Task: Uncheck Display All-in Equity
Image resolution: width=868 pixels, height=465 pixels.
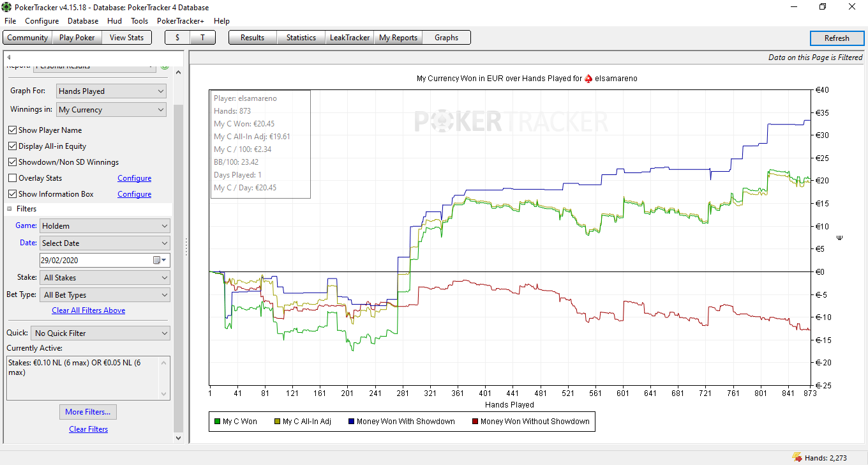Action: click(12, 146)
